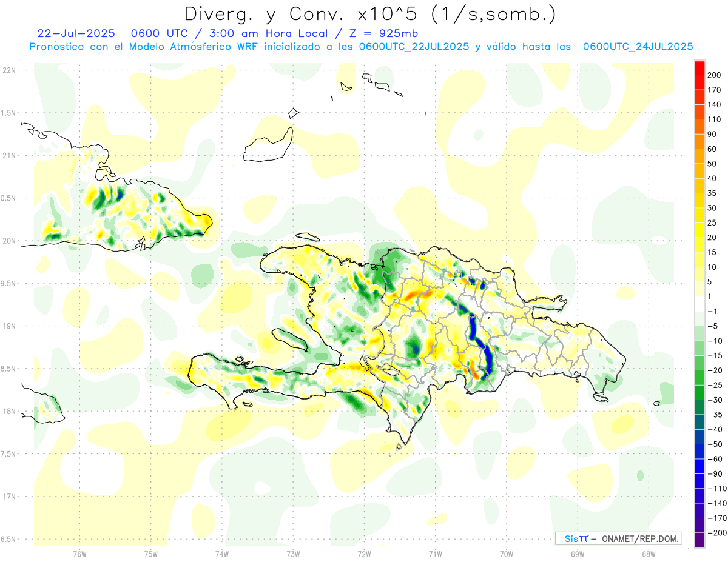This screenshot has height=562, width=728.
Task: Click the "69W" longitude label
Action: point(578,554)
